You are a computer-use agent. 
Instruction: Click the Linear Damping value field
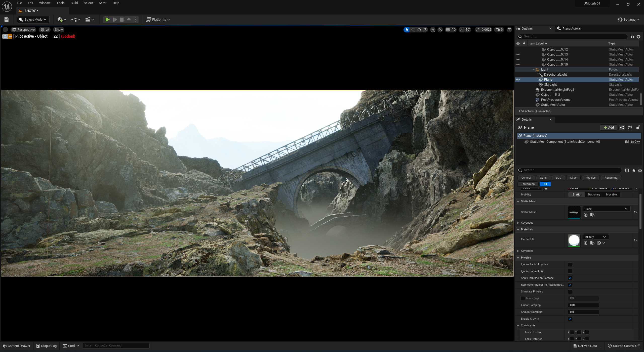(x=583, y=305)
